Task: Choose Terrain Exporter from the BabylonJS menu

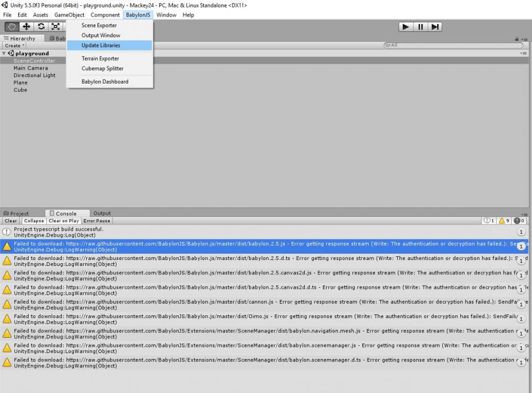Action: click(x=110, y=58)
